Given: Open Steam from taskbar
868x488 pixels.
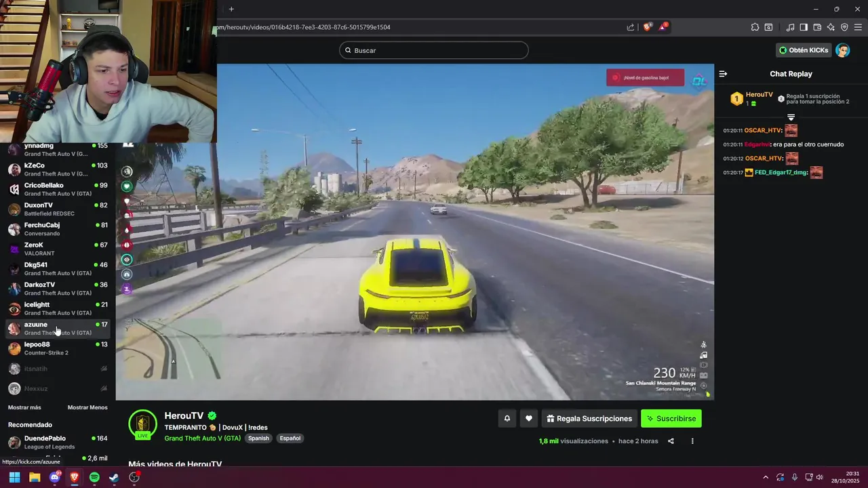Looking at the screenshot, I should (114, 477).
